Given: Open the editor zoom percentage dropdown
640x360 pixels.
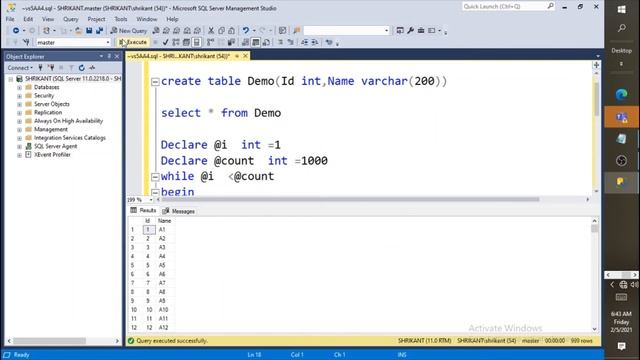Looking at the screenshot, I should click(151, 200).
